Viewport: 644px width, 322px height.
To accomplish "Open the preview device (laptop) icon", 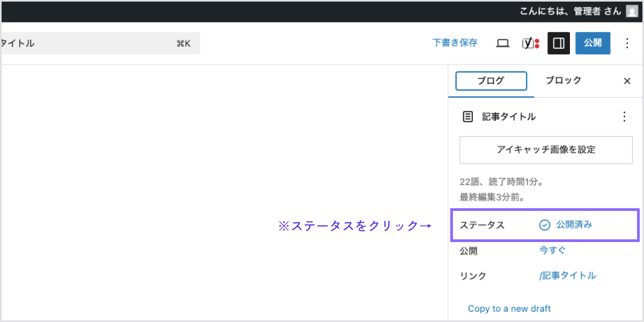I will (502, 43).
